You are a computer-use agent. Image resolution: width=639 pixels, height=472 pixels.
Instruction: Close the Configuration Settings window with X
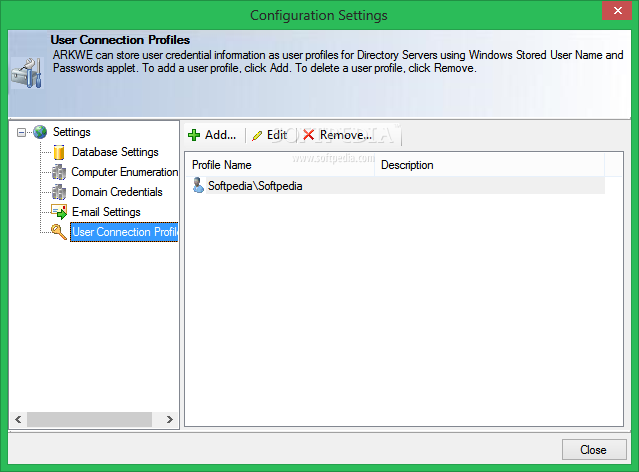click(617, 10)
